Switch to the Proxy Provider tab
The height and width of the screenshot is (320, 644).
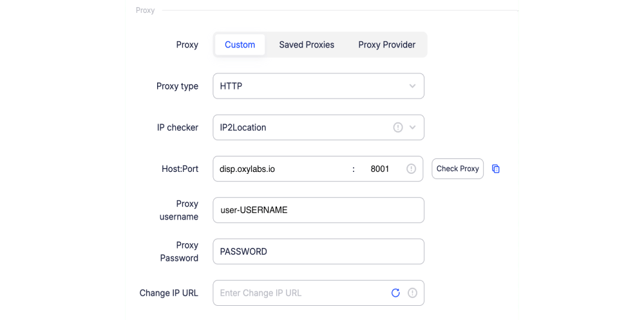tap(387, 45)
